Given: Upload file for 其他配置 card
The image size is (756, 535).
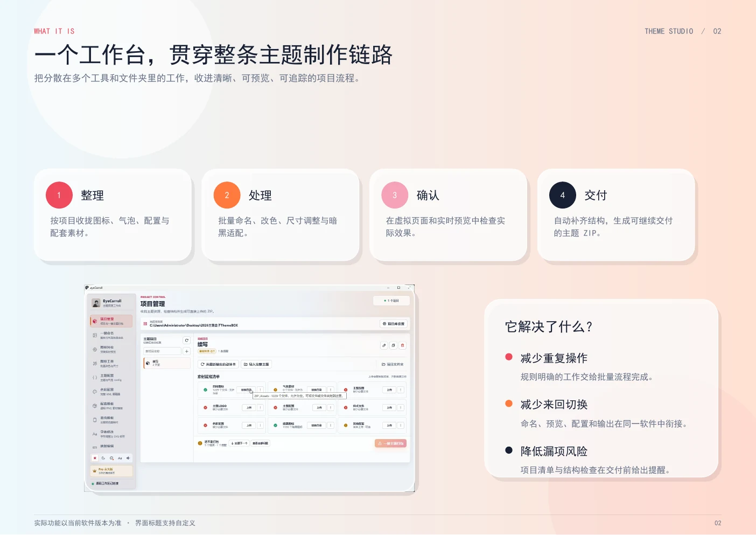Looking at the screenshot, I should tap(389, 426).
